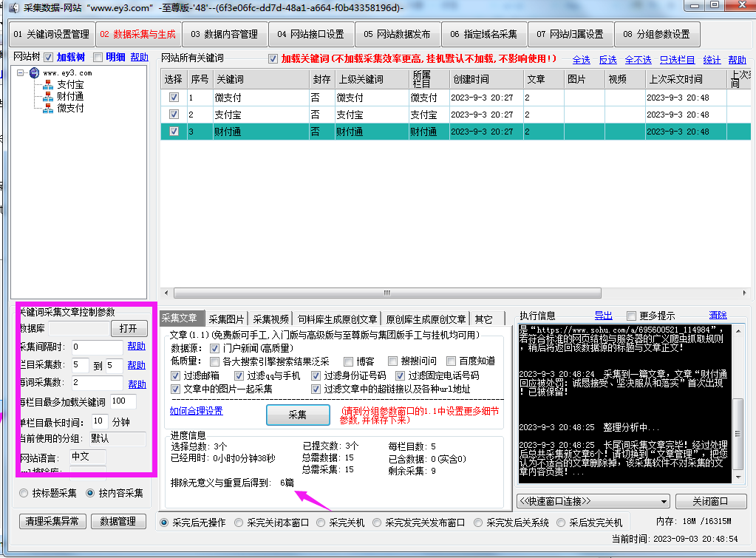Click the 清理采集异常 button
The width and height of the screenshot is (756, 558).
[52, 521]
